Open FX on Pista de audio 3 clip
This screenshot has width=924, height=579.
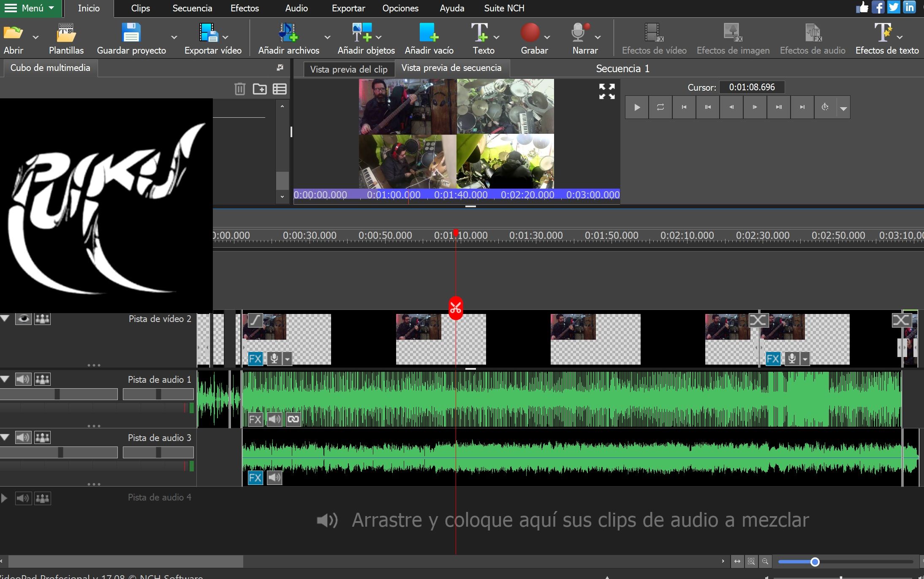click(x=255, y=478)
